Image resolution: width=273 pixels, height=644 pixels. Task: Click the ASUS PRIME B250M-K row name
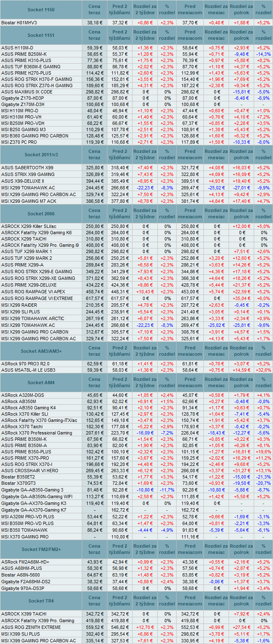pyautogui.click(x=24, y=54)
